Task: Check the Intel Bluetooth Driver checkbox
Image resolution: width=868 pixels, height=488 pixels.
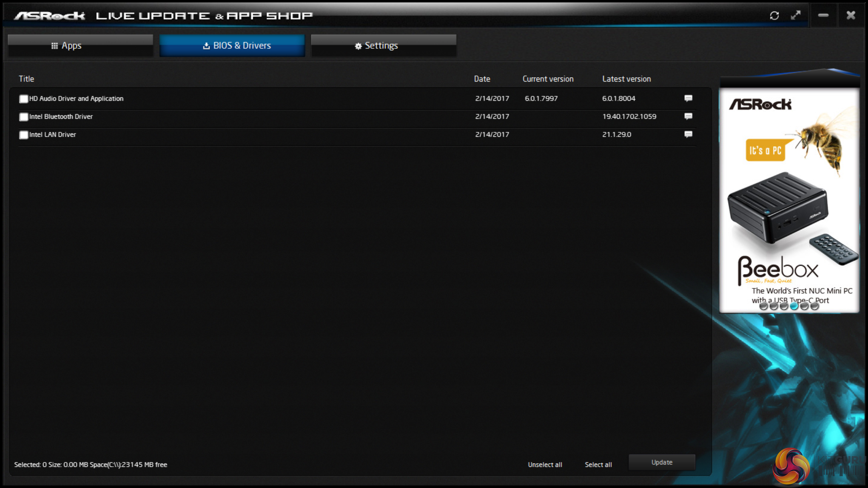Action: tap(24, 117)
